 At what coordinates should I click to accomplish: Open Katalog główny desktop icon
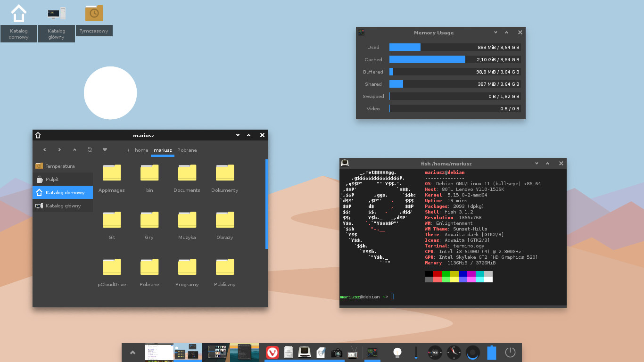pos(57,22)
